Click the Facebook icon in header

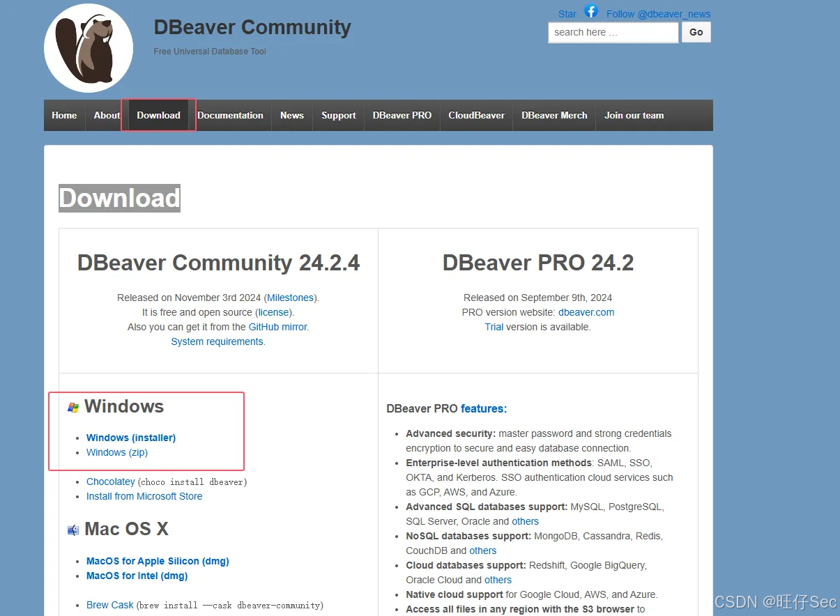(591, 11)
